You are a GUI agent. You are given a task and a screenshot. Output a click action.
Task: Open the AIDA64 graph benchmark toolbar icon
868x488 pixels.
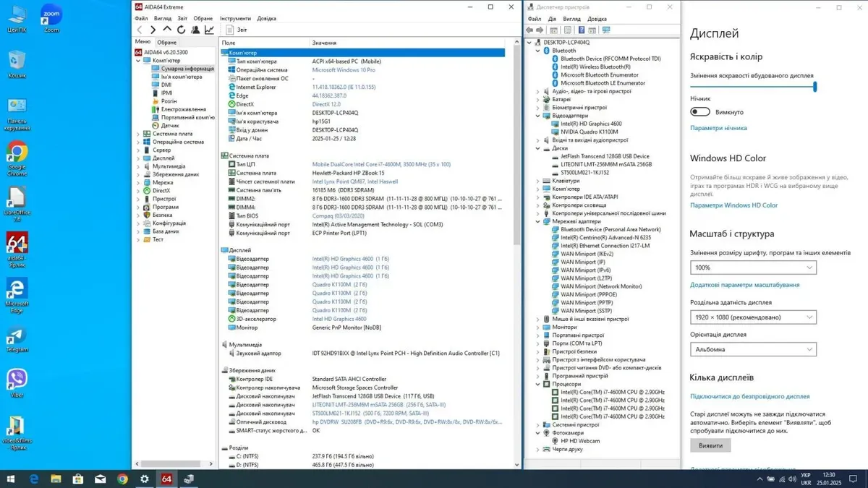[x=209, y=30]
